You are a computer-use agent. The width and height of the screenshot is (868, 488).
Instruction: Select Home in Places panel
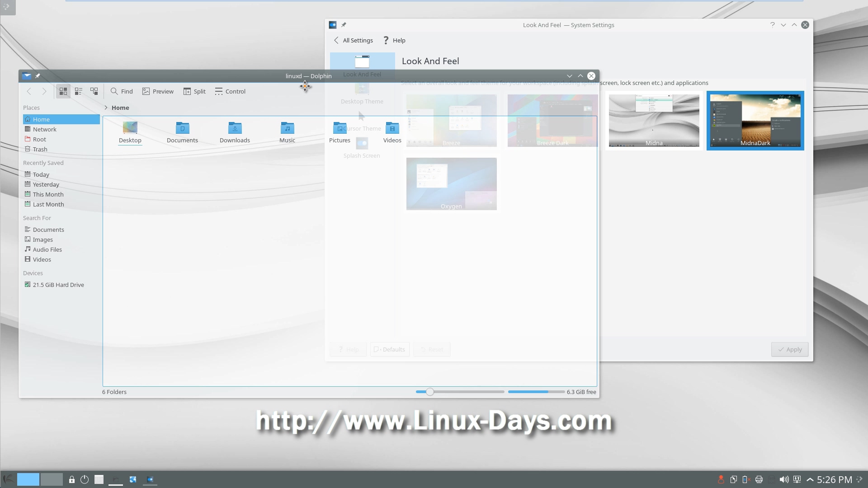coord(61,119)
